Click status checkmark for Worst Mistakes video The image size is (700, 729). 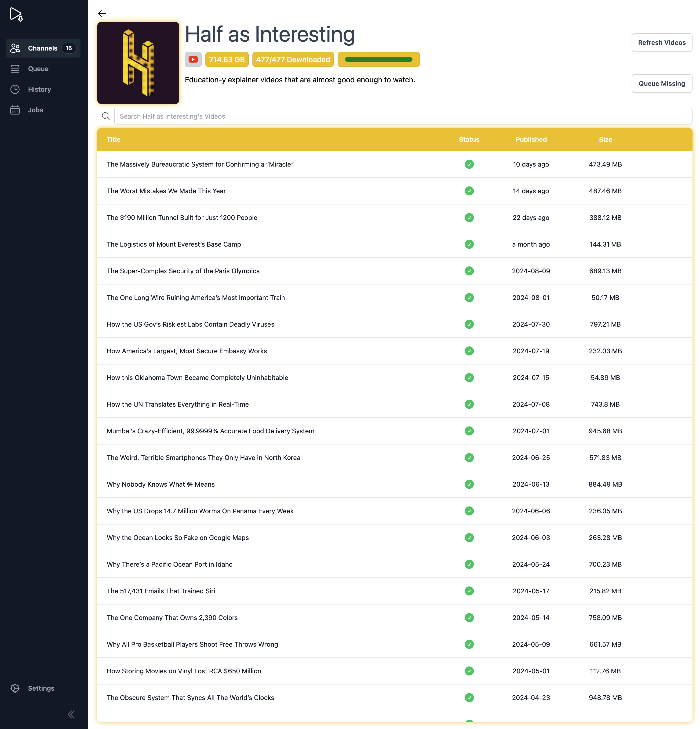(x=469, y=191)
